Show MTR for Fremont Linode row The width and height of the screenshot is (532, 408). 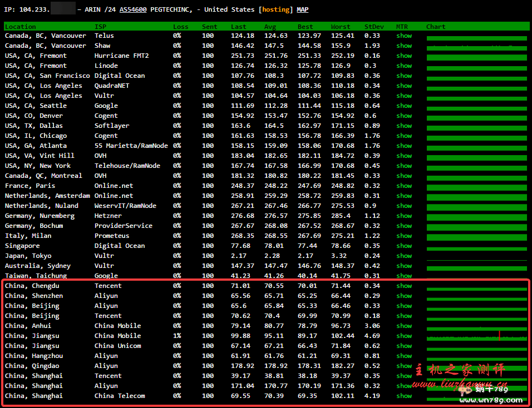coord(404,66)
